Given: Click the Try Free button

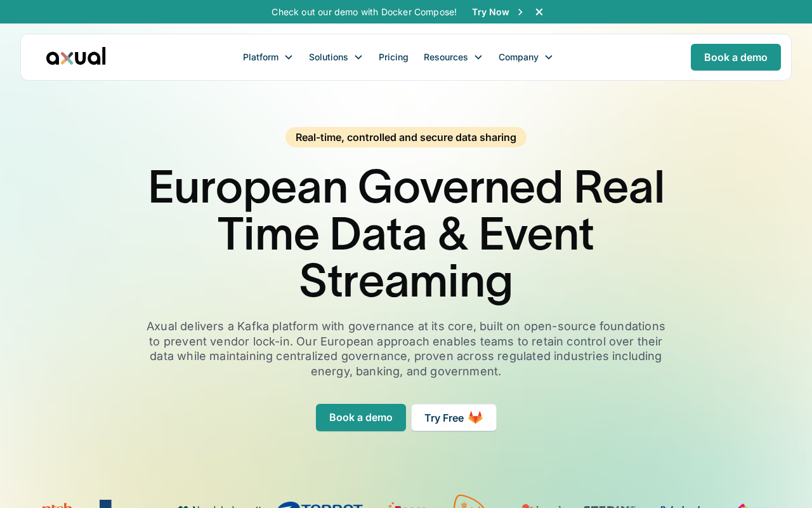Looking at the screenshot, I should tap(454, 418).
